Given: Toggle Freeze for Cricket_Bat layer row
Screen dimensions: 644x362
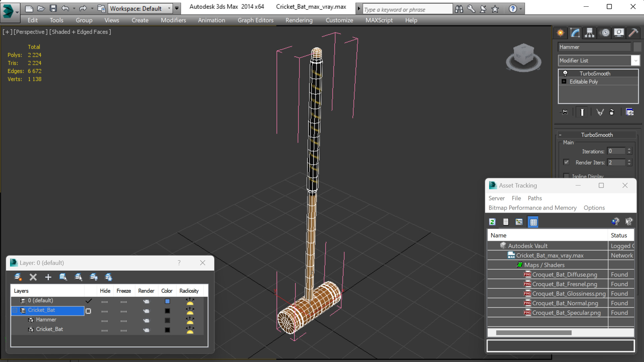Looking at the screenshot, I should 124,311.
